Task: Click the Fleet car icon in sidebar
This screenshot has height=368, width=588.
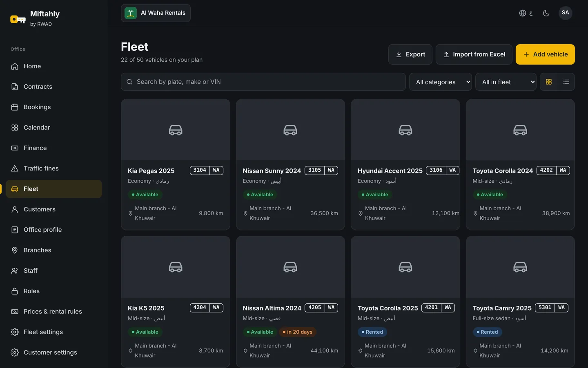Action: pyautogui.click(x=15, y=189)
